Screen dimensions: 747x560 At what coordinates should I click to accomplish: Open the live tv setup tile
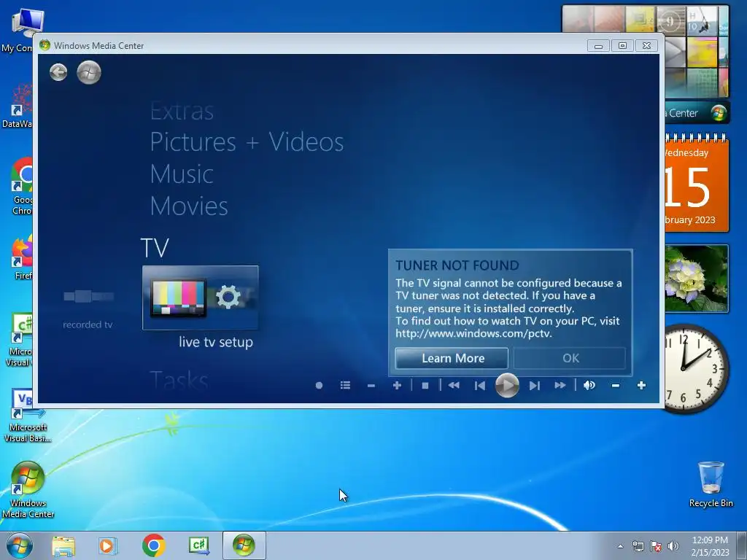click(x=201, y=298)
